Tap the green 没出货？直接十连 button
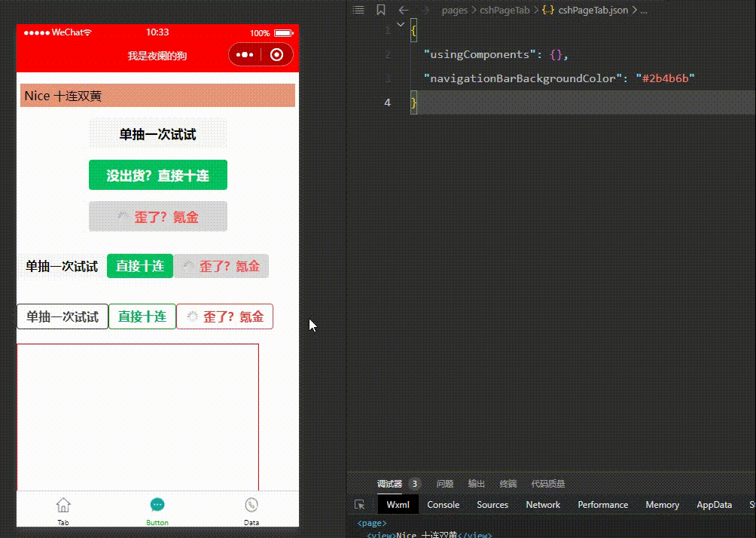 157,175
